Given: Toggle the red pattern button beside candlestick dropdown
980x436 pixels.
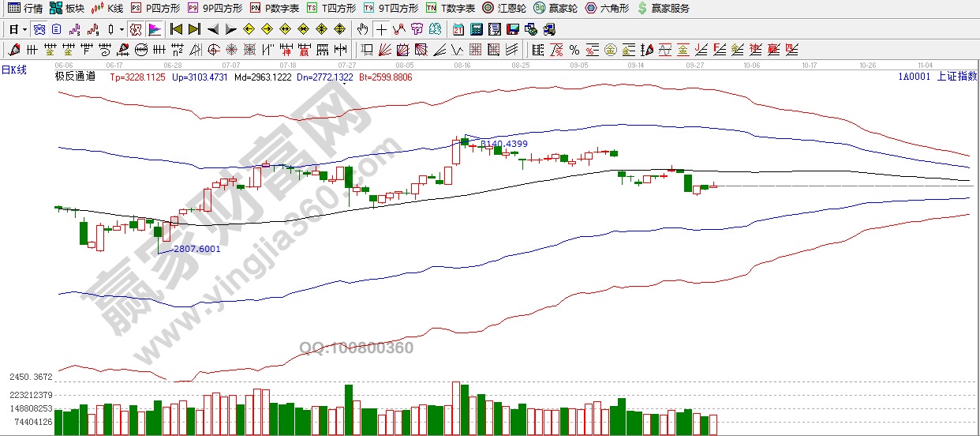Looking at the screenshot, I should [x=135, y=30].
